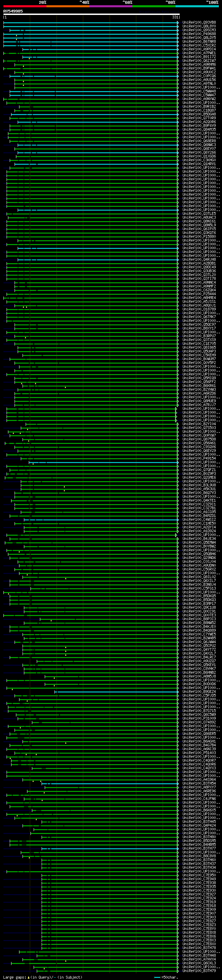Open hit UniRef100_B6TN88

click(x=199, y=41)
